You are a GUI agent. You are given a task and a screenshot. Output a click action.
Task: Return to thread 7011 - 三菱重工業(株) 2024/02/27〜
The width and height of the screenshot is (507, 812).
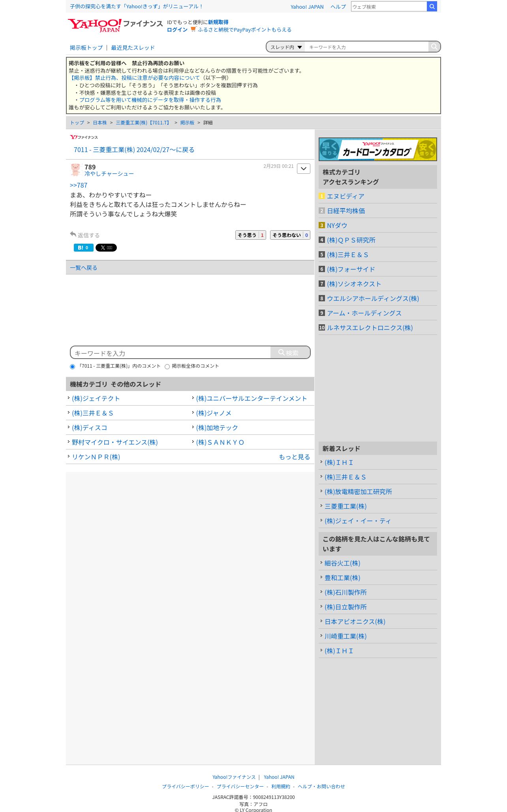pos(134,150)
